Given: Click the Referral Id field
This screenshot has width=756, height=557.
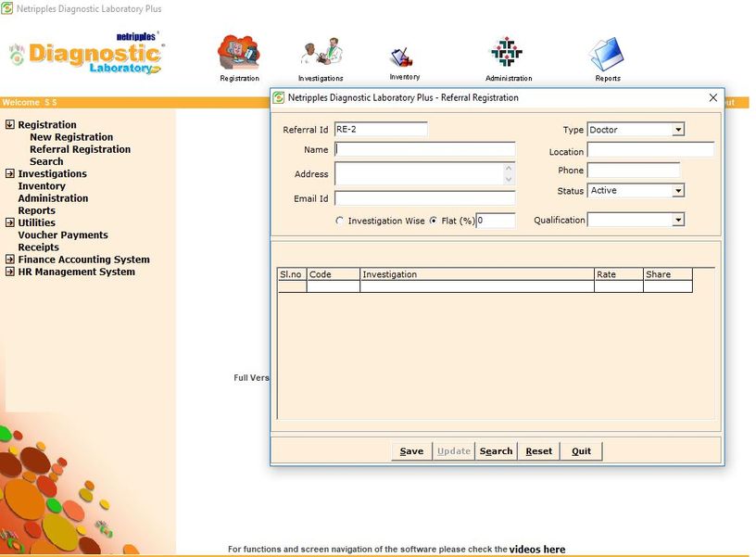Looking at the screenshot, I should pos(381,129).
